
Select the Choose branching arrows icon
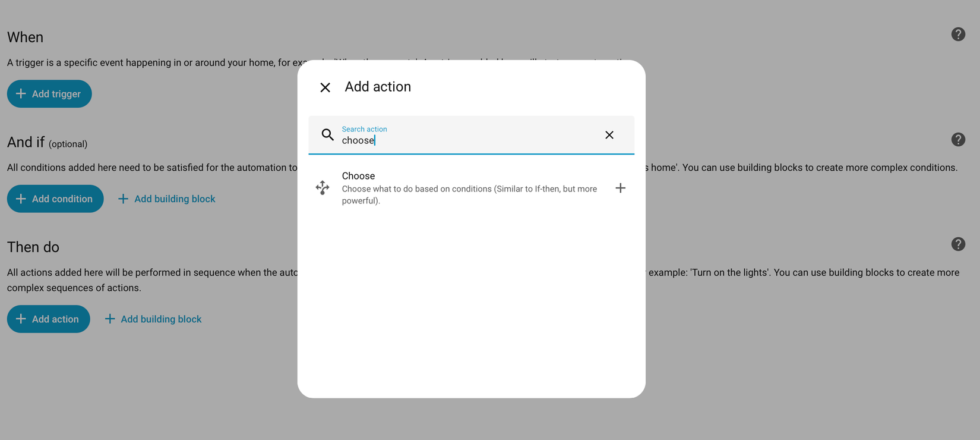pyautogui.click(x=323, y=188)
